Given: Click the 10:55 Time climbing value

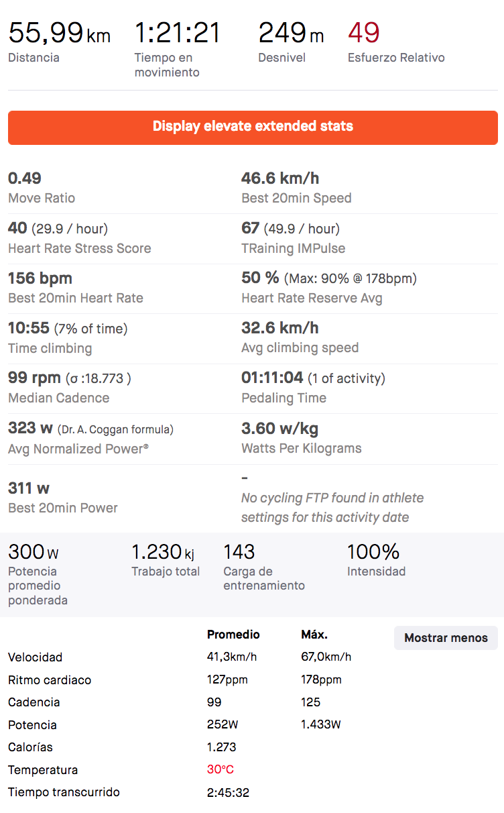Looking at the screenshot, I should tap(29, 328).
